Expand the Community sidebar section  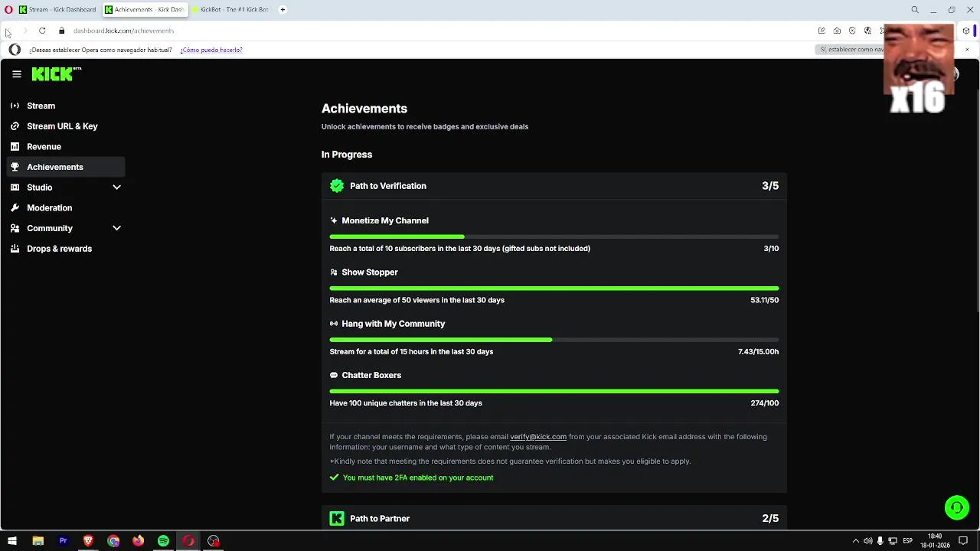coord(116,228)
